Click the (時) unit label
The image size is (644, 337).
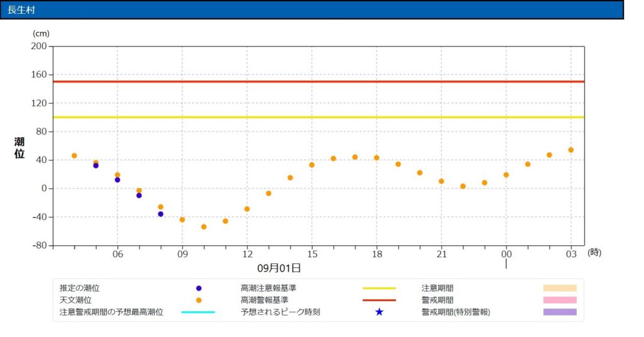594,253
